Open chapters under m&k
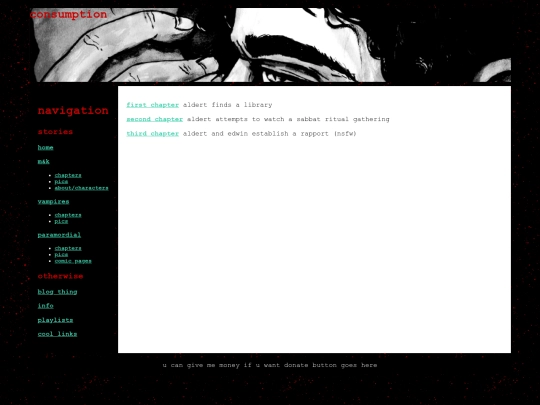540x405 pixels. (68, 175)
